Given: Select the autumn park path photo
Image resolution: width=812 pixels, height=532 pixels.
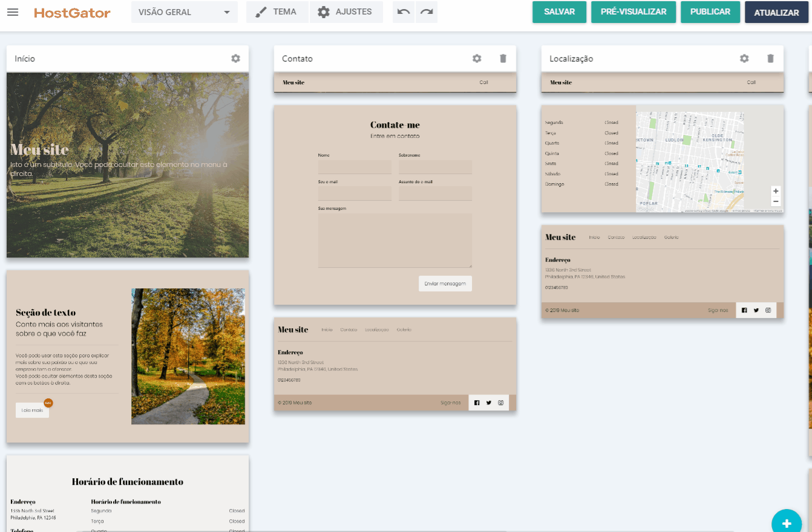Looking at the screenshot, I should tap(188, 356).
